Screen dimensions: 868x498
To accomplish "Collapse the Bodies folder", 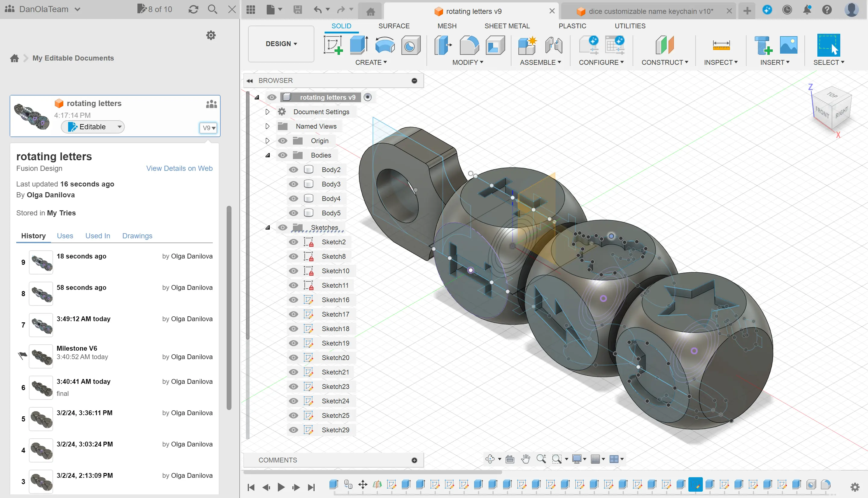I will (x=268, y=155).
